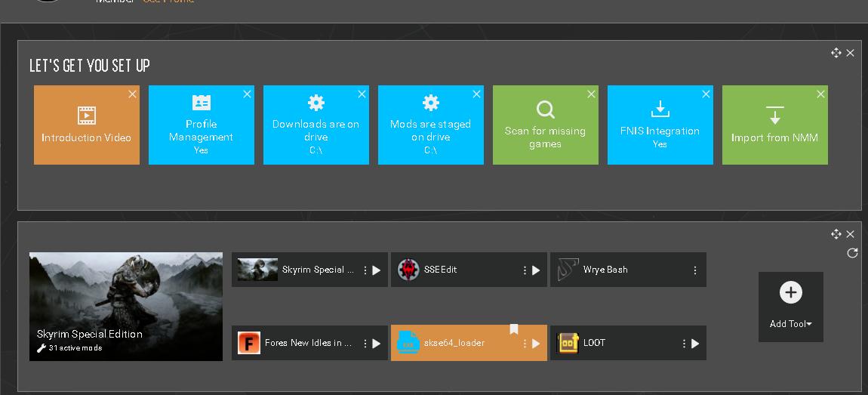Dismiss the Mods are staged on drive tile
Viewport: 868px width, 395px height.
coord(476,94)
